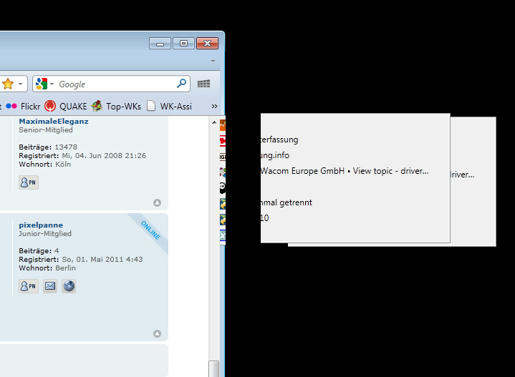Click the bookmark star icon
Viewport: 515px width, 377px height.
[x=8, y=84]
